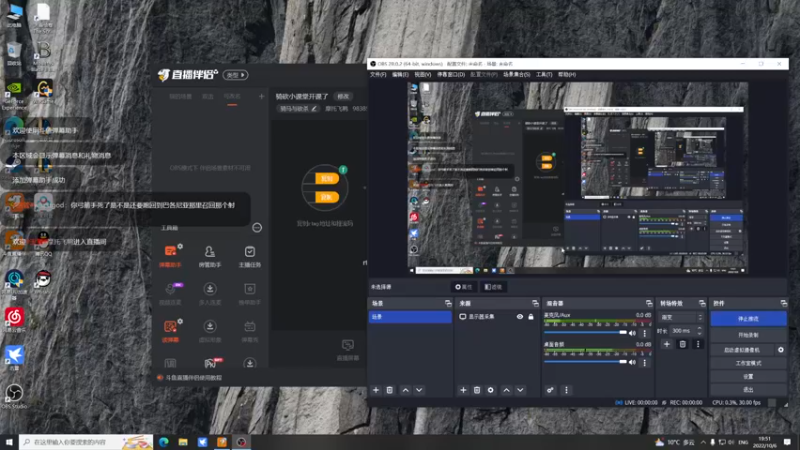Screen dimensions: 800x450
Task: Click the blue 停止推流 button
Action: (x=748, y=319)
